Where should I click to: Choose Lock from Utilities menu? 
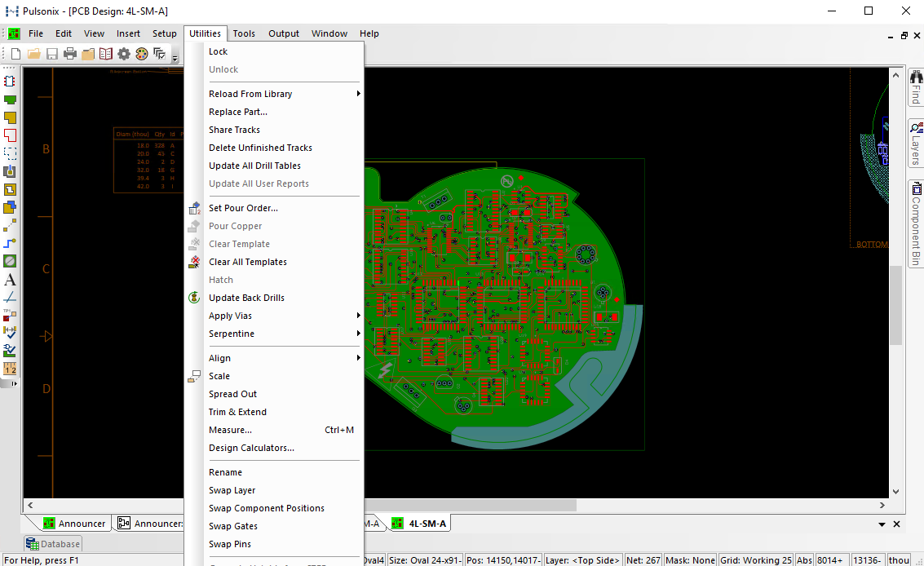tap(274, 52)
